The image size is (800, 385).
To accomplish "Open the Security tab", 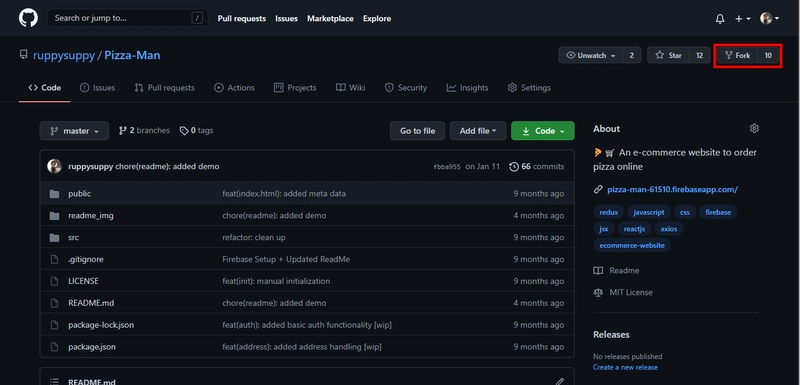I will (406, 88).
